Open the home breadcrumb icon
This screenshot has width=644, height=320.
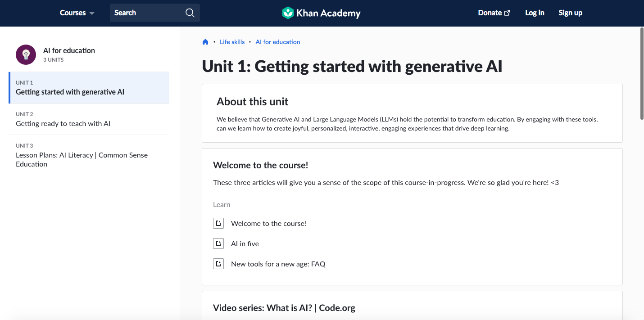tap(205, 42)
